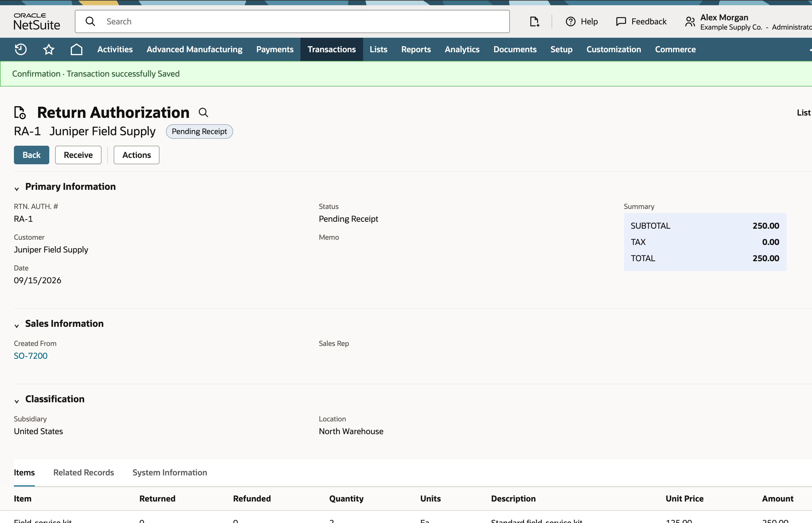Switch to the Items tab
The height and width of the screenshot is (523, 812).
24,472
